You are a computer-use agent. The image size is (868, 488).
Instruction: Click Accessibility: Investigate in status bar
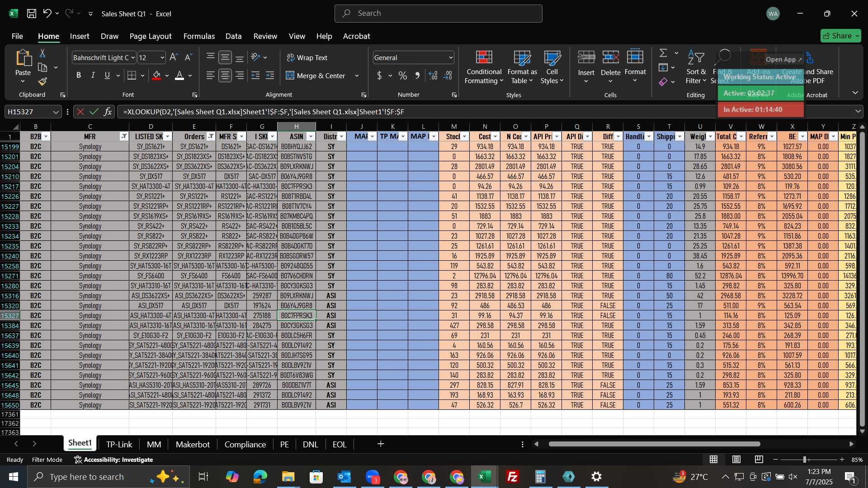pos(113,460)
